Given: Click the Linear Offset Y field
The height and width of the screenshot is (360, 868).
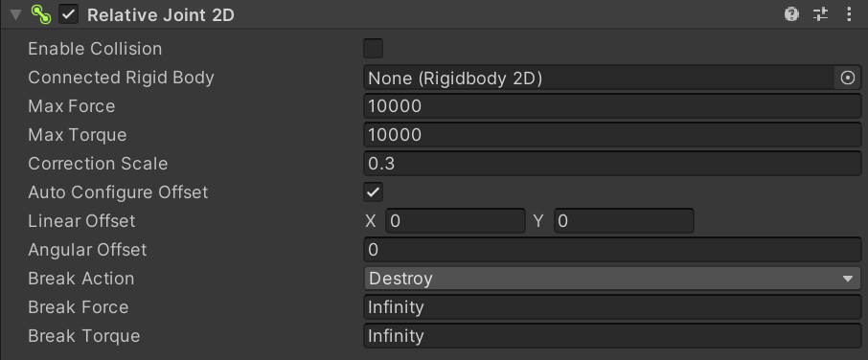Looking at the screenshot, I should click(x=624, y=220).
